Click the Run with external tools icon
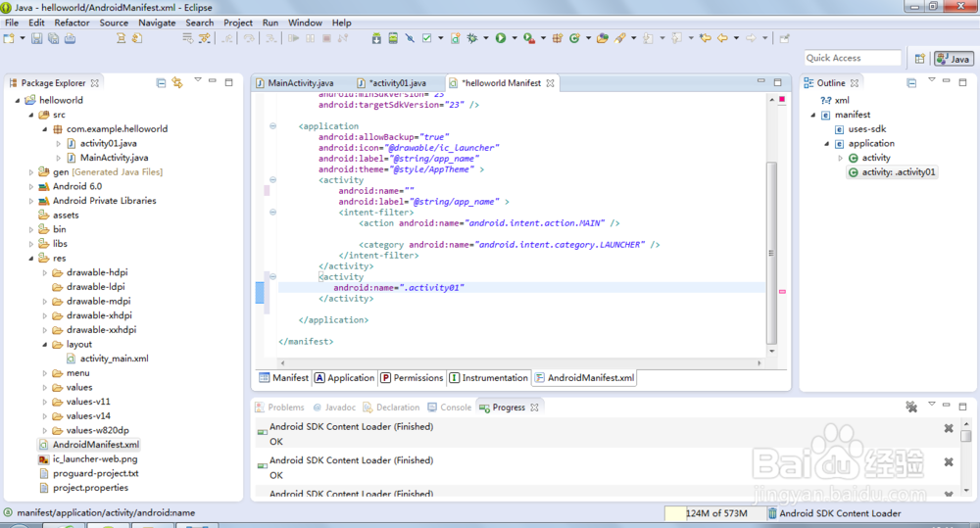Viewport: 980px width, 528px height. click(529, 39)
